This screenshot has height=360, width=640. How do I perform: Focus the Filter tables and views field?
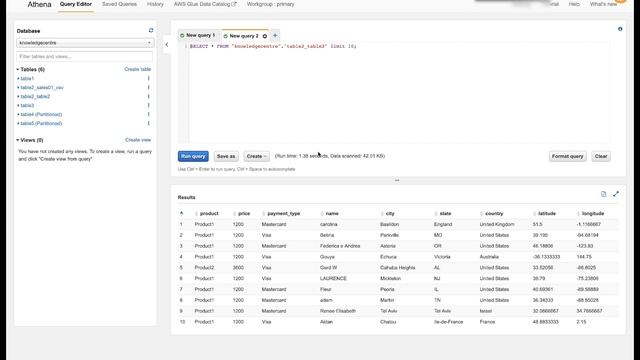pos(85,57)
